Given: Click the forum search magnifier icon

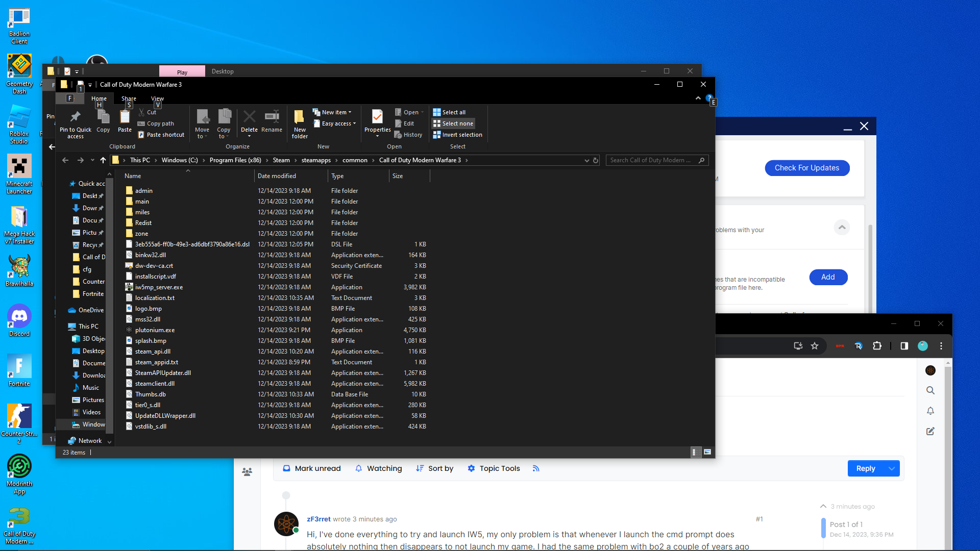Looking at the screenshot, I should point(930,390).
